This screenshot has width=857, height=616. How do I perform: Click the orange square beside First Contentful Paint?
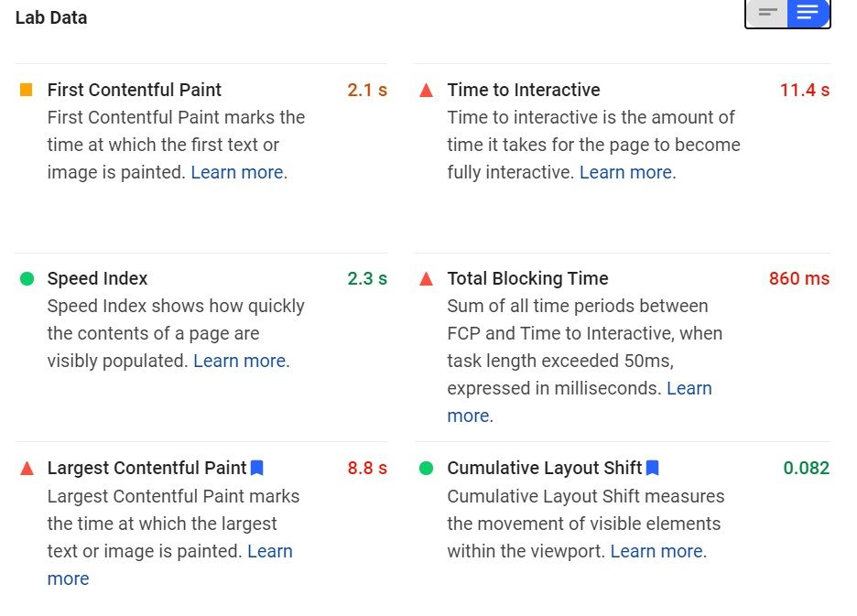click(27, 90)
